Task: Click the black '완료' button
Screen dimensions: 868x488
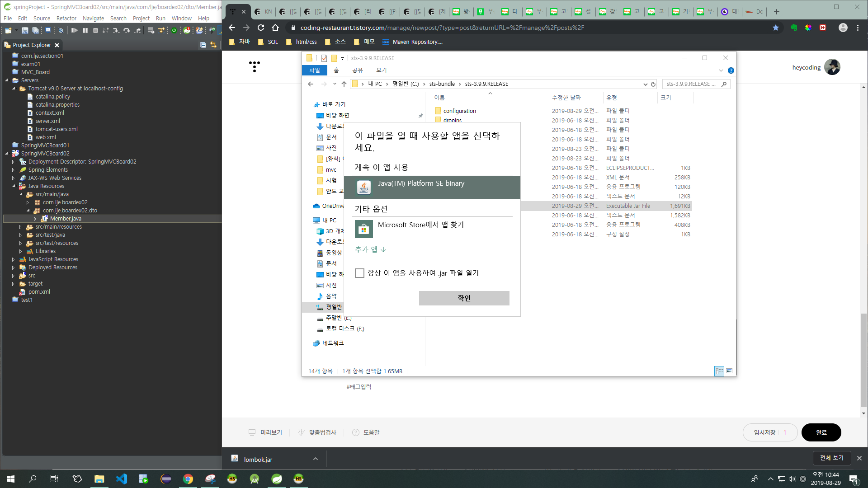Action: click(x=821, y=432)
